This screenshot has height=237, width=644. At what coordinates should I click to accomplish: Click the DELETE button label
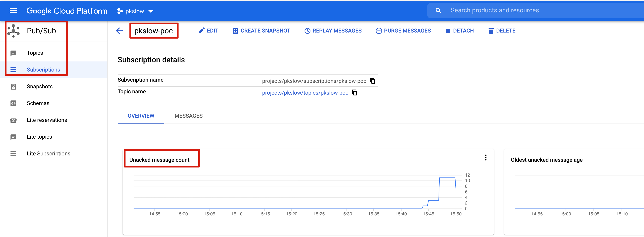point(506,31)
